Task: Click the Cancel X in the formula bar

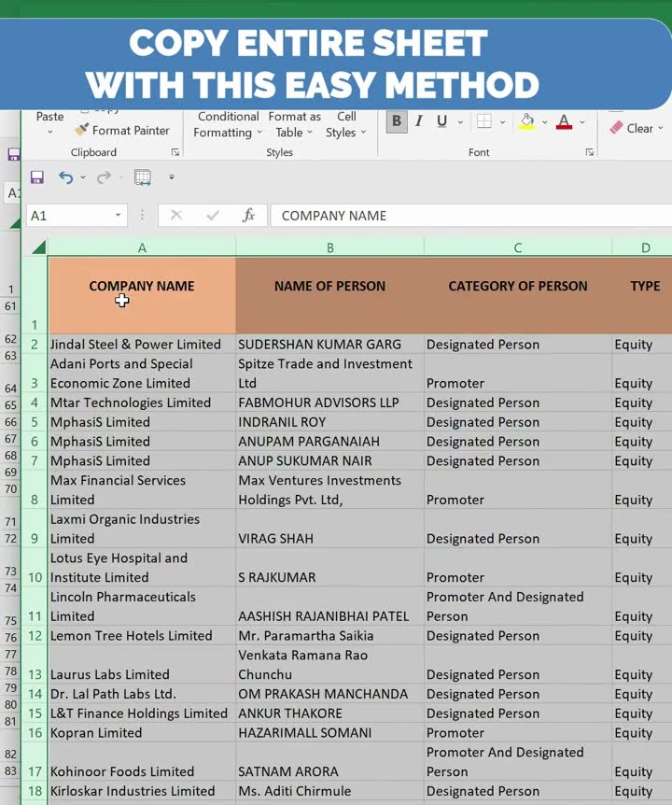Action: [176, 215]
